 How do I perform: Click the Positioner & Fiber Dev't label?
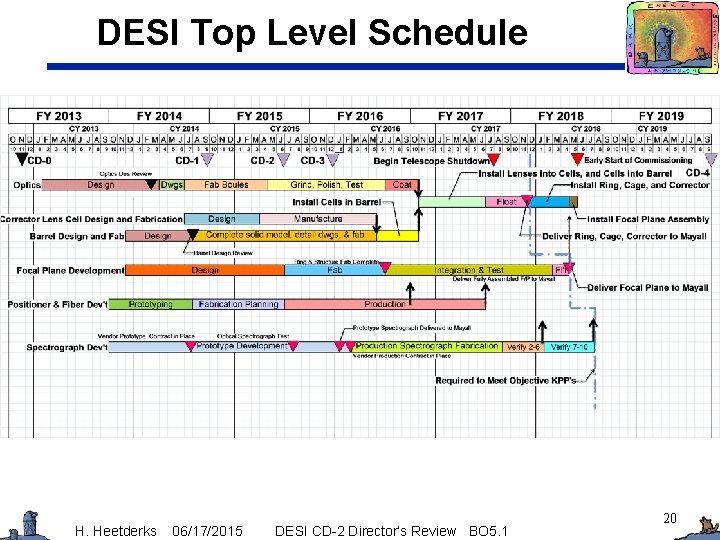click(x=57, y=304)
